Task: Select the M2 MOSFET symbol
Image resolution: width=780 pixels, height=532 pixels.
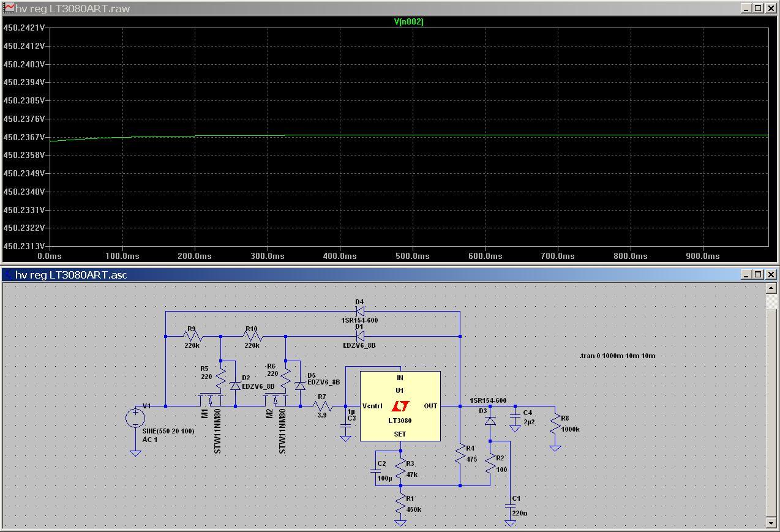Action: click(x=276, y=400)
